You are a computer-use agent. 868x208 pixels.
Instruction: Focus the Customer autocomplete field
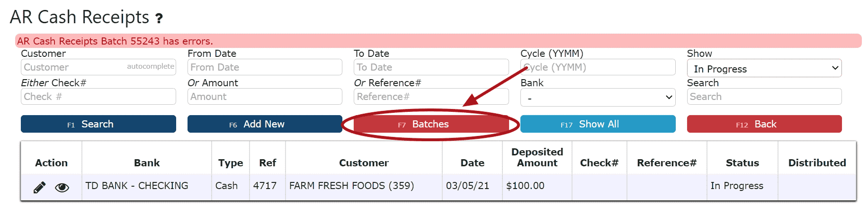[x=98, y=67]
